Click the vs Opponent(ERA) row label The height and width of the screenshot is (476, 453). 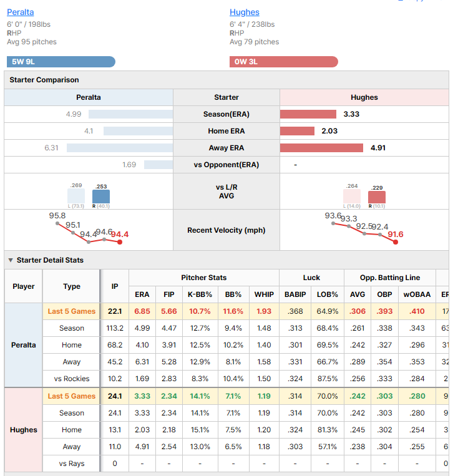[x=226, y=165]
